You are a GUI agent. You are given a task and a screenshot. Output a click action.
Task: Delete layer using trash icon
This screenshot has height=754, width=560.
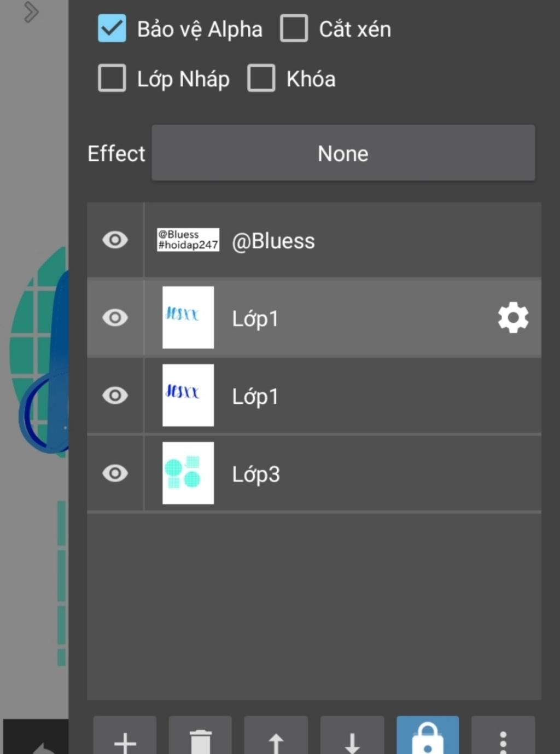[200, 736]
